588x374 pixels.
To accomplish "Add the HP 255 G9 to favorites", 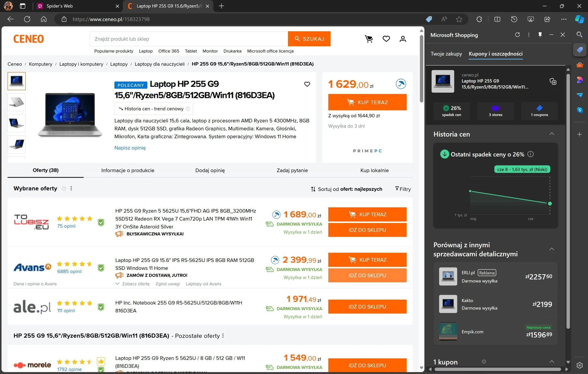I will pos(307,84).
